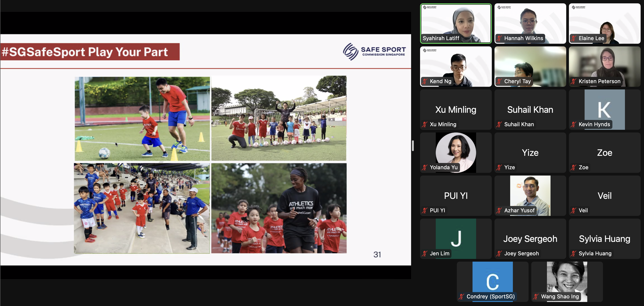Click muted mic icon beside Condrey (SportSG)
644x306 pixels.
pyautogui.click(x=462, y=296)
